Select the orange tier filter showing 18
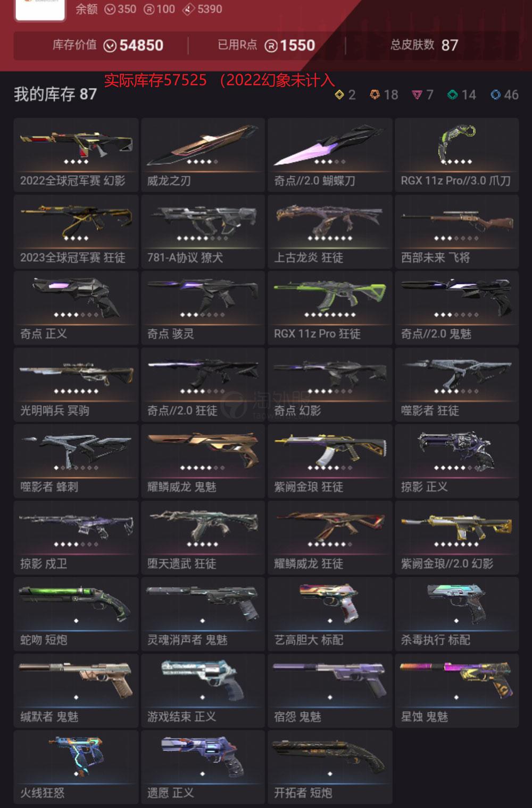 [x=384, y=95]
